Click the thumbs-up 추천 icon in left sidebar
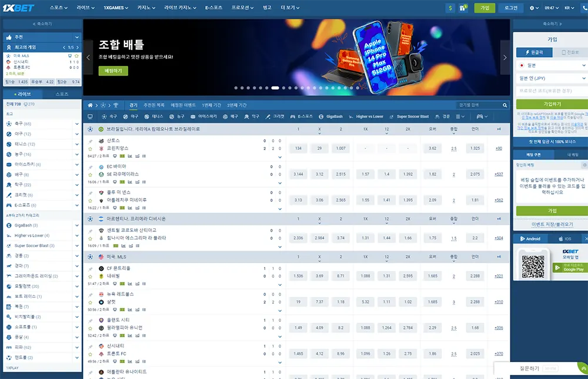Image resolution: width=588 pixels, height=379 pixels. 9,37
